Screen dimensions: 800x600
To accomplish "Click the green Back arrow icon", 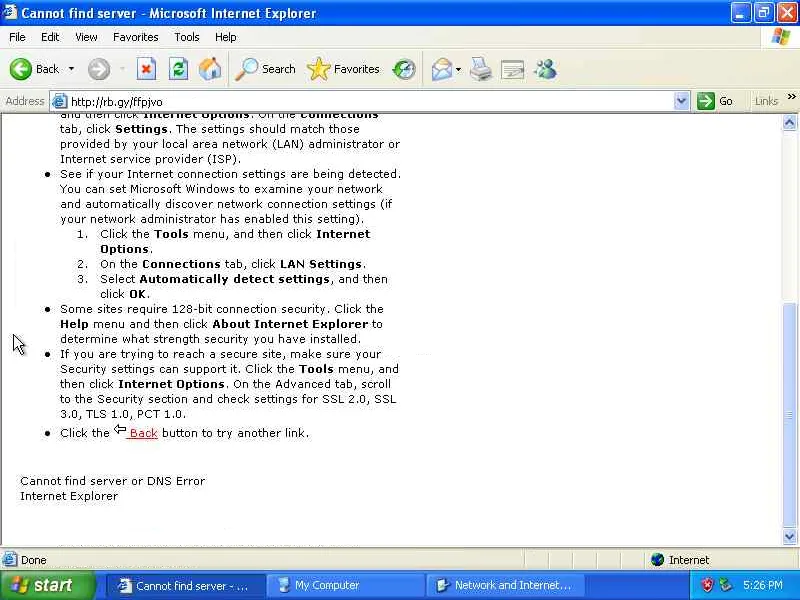I will (x=20, y=69).
